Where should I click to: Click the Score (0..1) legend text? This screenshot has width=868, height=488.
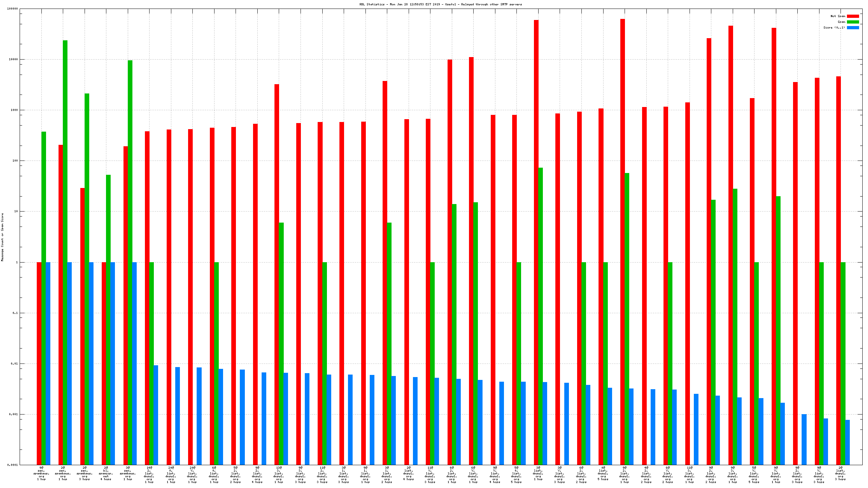pyautogui.click(x=834, y=27)
